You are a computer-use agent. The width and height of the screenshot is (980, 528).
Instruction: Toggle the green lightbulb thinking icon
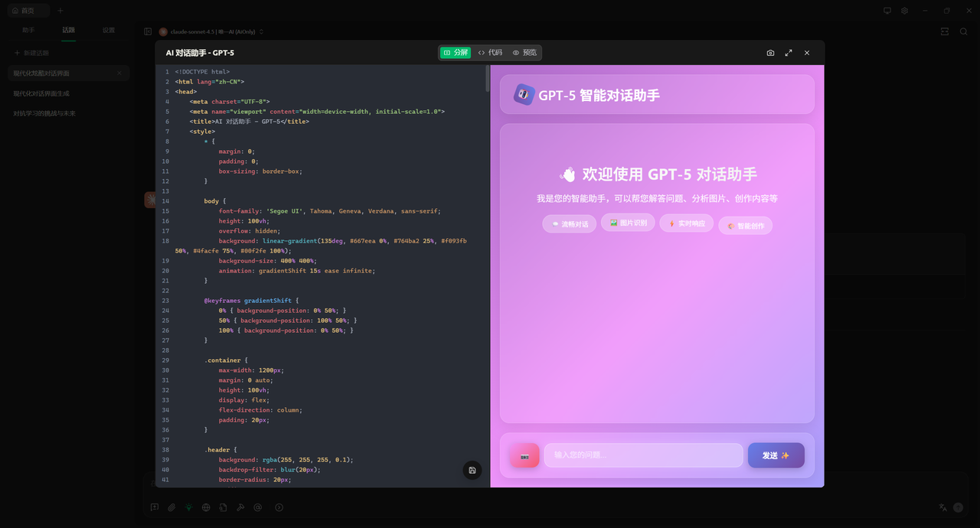tap(189, 507)
